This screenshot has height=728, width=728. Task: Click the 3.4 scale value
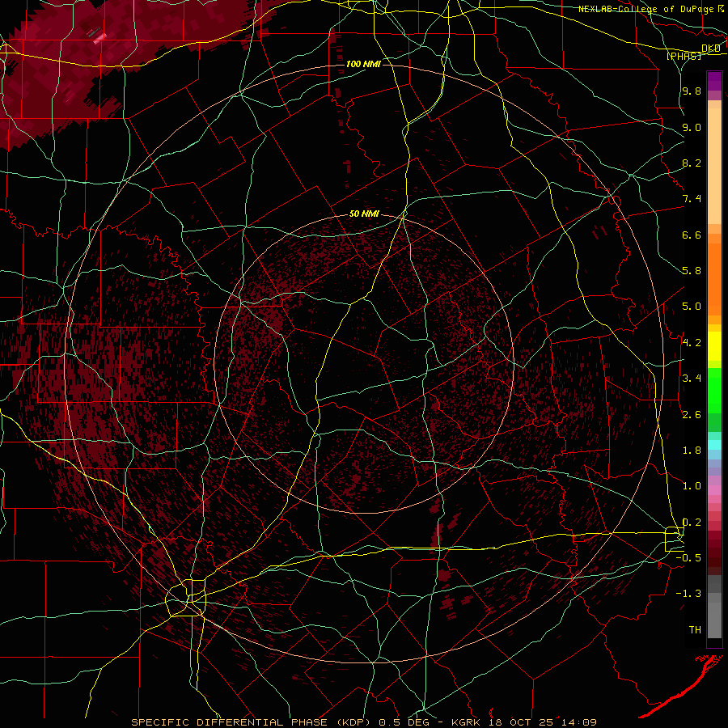pos(692,379)
